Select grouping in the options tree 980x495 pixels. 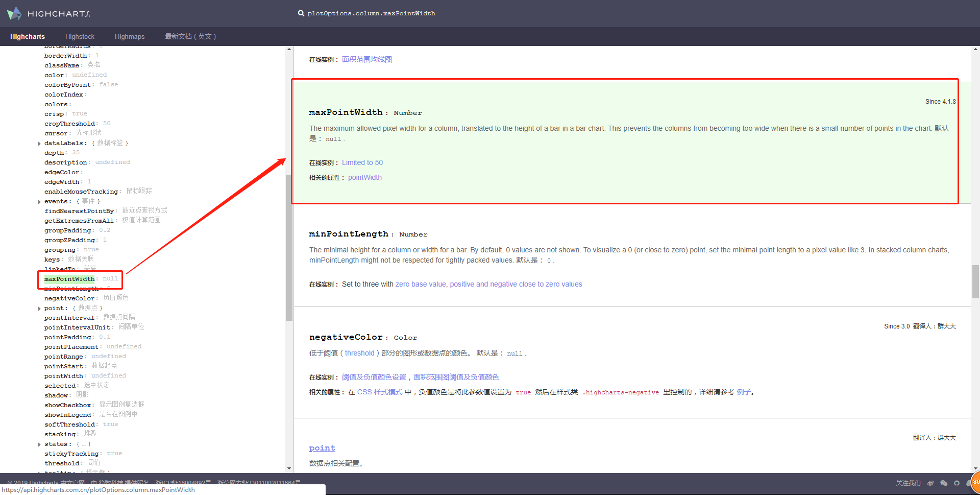coord(60,250)
